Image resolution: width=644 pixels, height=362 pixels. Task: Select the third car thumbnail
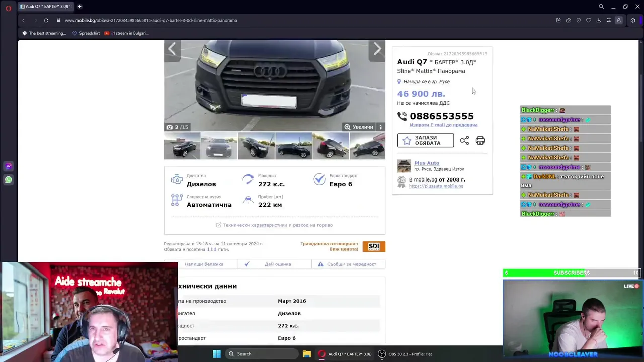[x=256, y=146]
